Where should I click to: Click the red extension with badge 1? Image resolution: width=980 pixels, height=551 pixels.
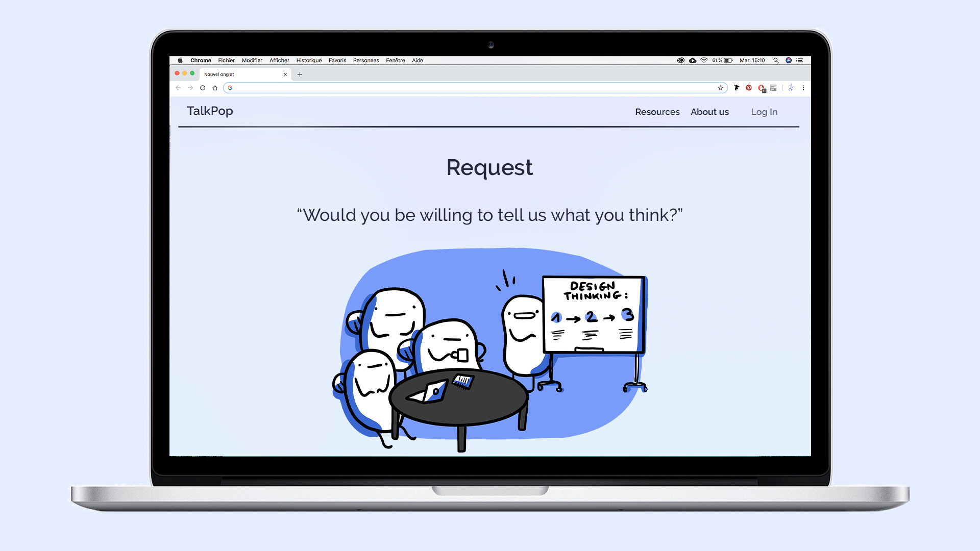(x=762, y=88)
